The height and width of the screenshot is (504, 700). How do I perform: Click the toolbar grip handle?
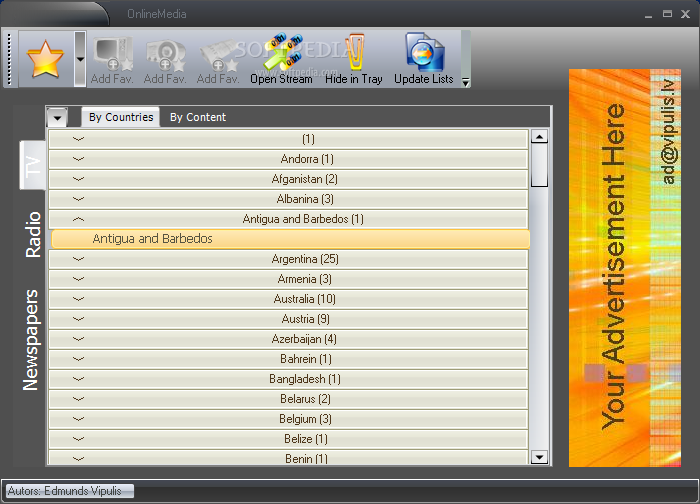[x=10, y=58]
